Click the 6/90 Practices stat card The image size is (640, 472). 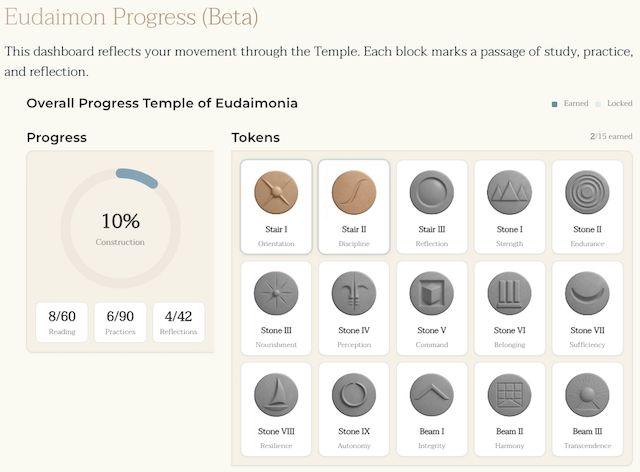pyautogui.click(x=121, y=322)
